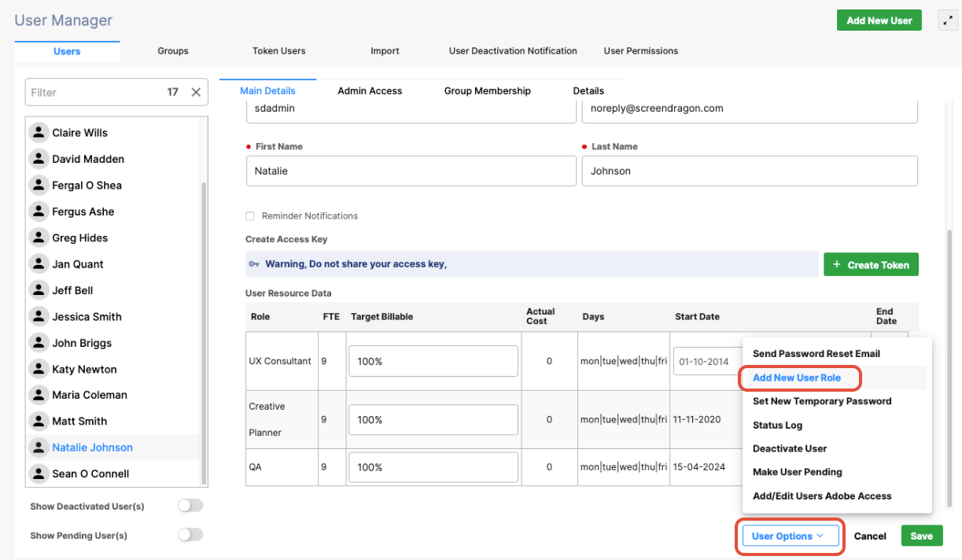962x560 pixels.
Task: Click David Madden's avatar icon
Action: [x=38, y=159]
